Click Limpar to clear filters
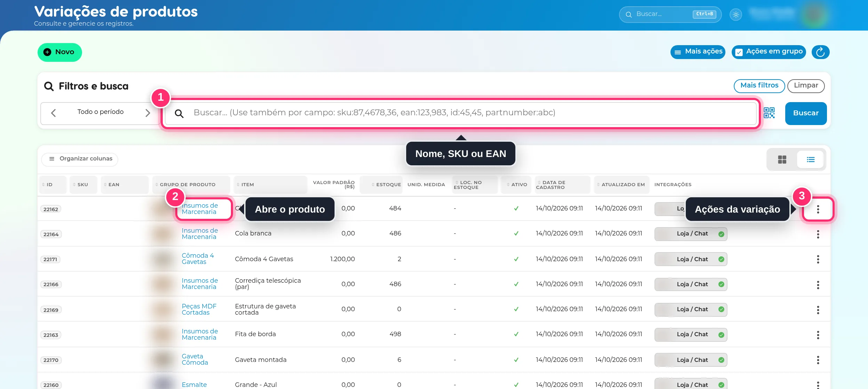Screen dimensions: 868x389 (806, 85)
